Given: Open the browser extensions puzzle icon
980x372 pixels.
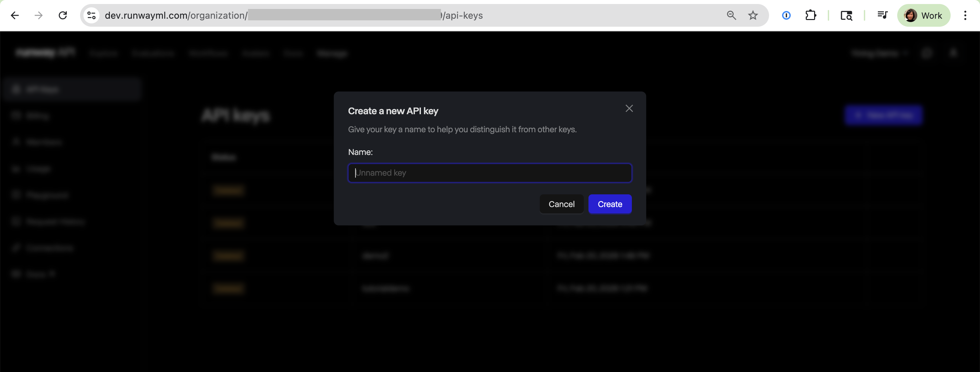Looking at the screenshot, I should pyautogui.click(x=811, y=15).
